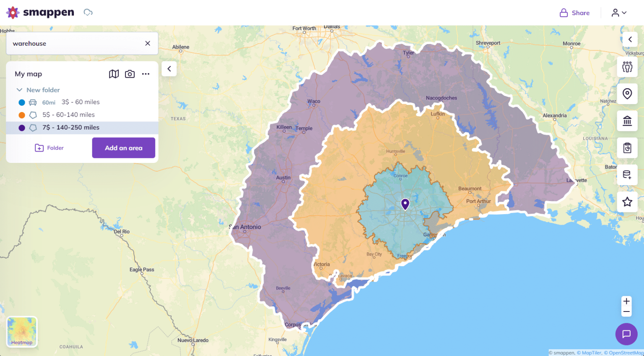Open the MapTiler attribution link

click(x=589, y=353)
